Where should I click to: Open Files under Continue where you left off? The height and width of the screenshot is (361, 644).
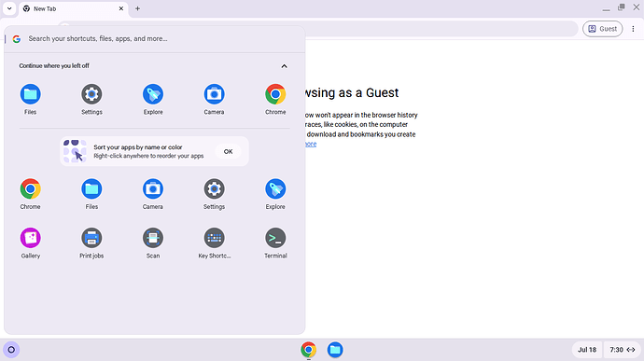[x=31, y=99]
